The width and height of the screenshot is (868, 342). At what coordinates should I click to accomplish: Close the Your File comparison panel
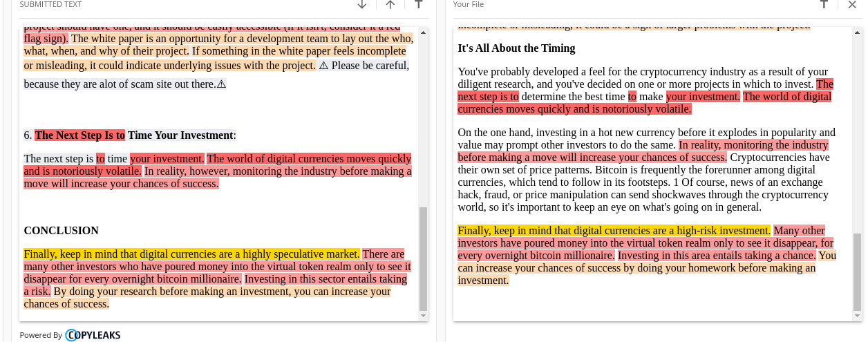coord(852,4)
